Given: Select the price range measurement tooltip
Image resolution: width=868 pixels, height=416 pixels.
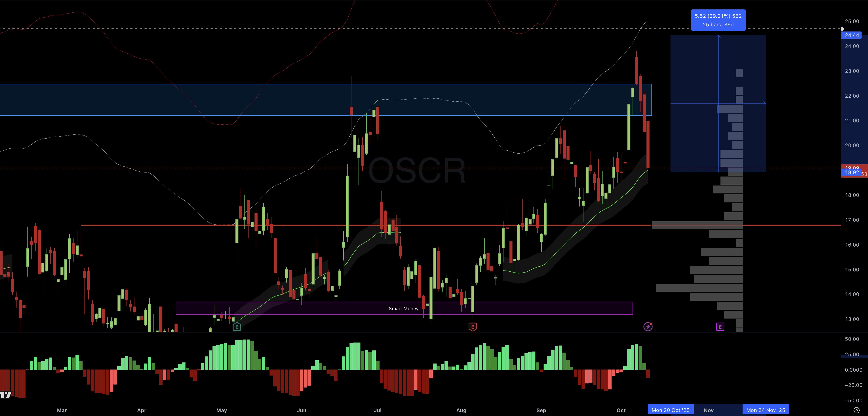Looking at the screenshot, I should [718, 20].
